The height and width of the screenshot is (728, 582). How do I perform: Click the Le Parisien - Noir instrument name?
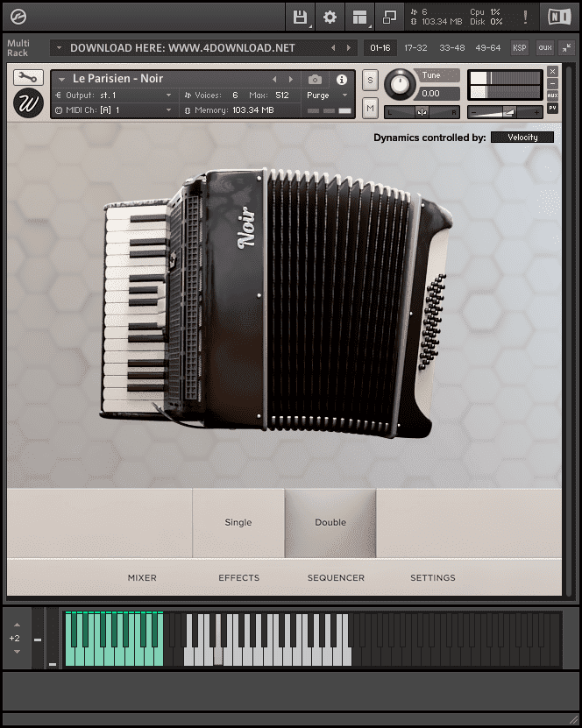point(118,79)
